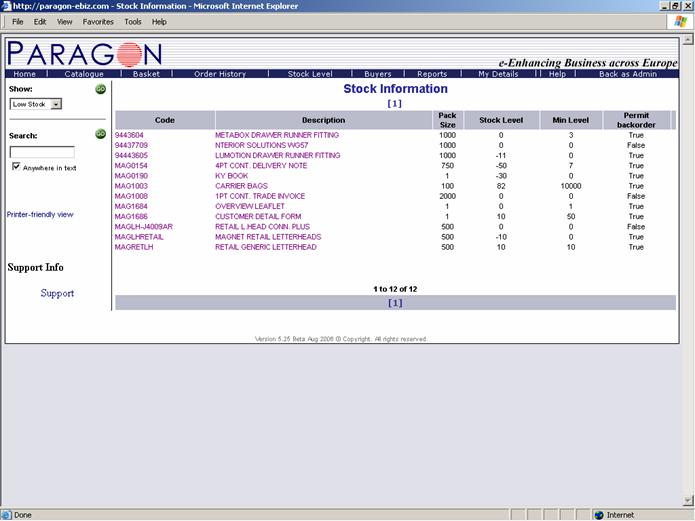This screenshot has width=695, height=521.
Task: Open the Favorites menu
Action: [x=98, y=22]
